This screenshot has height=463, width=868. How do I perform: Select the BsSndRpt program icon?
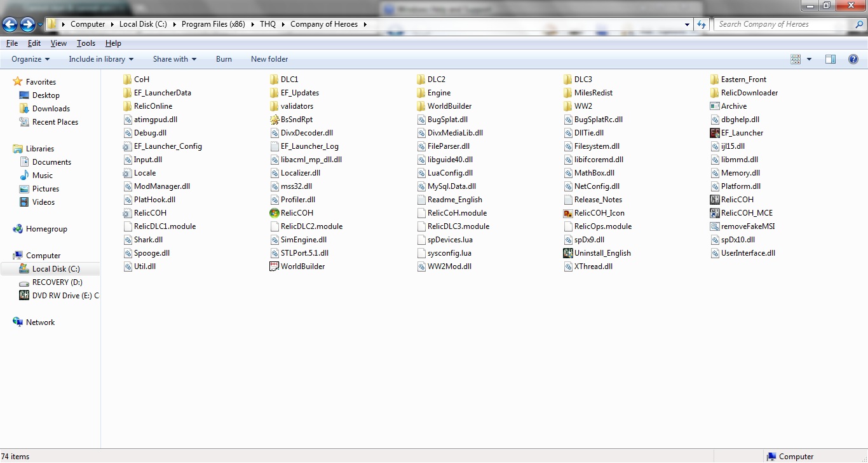275,120
